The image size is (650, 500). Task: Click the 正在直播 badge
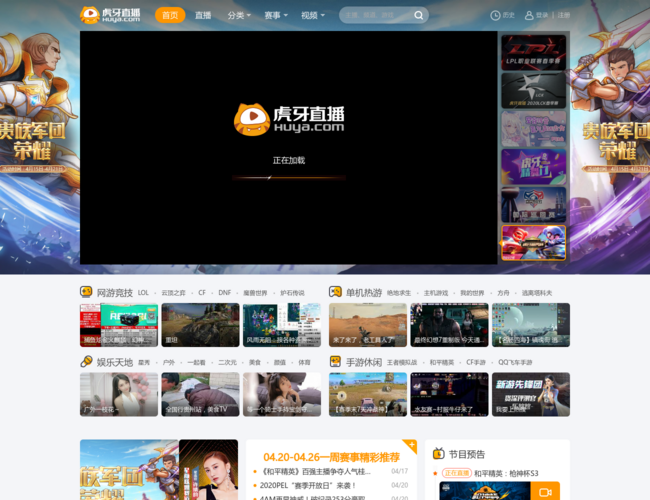tap(457, 473)
